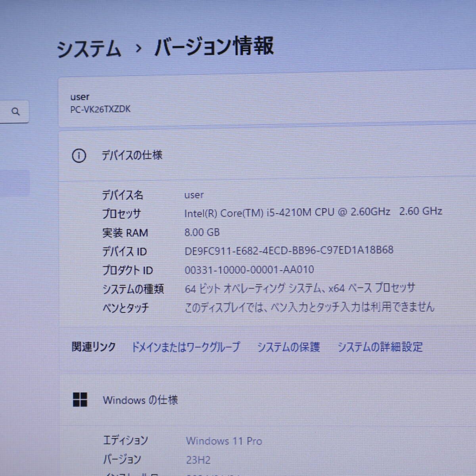Select the 8.00 GB RAM value
Screen dimensions: 476x476
point(202,232)
